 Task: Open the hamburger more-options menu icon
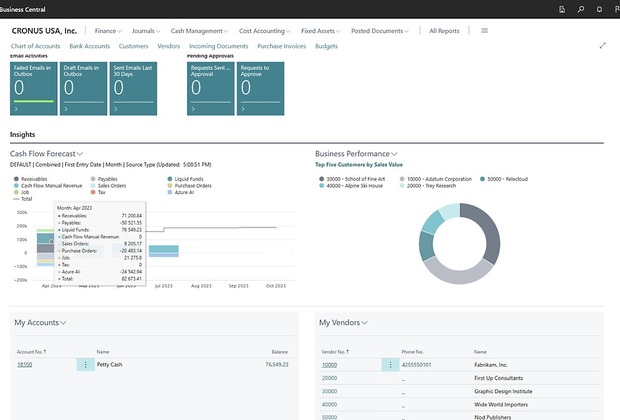484,30
